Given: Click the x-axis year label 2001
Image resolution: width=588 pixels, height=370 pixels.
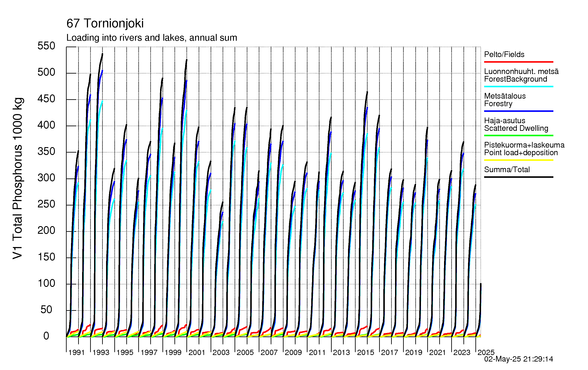Looking at the screenshot, I should (x=197, y=352).
